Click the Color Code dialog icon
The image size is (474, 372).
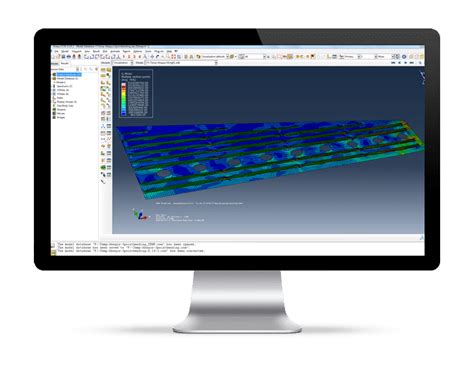198,57
